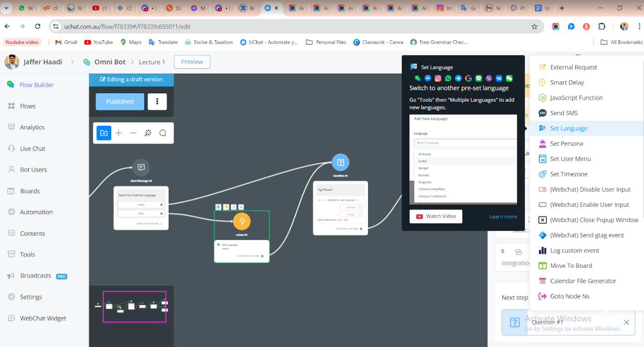Click the red delete X icon above Action #1
Screen dimensions: 644x347
[x=241, y=207]
